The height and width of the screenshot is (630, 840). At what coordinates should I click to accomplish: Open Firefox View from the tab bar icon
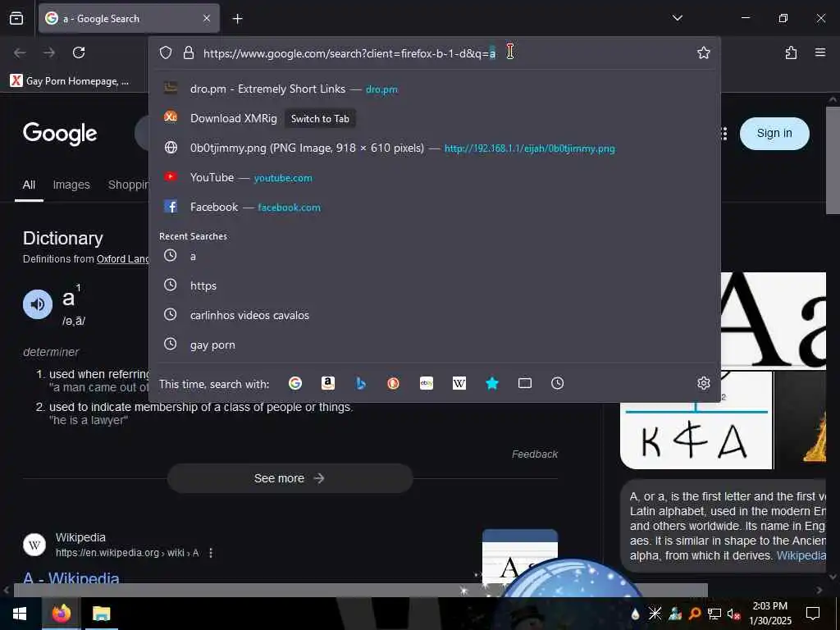(16, 18)
